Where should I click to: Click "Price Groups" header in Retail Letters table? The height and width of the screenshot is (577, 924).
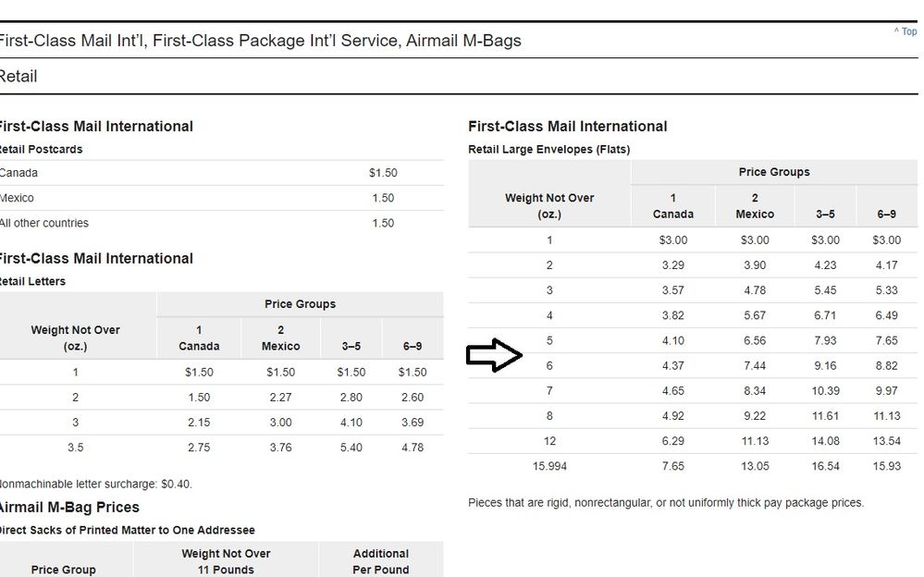pos(300,304)
